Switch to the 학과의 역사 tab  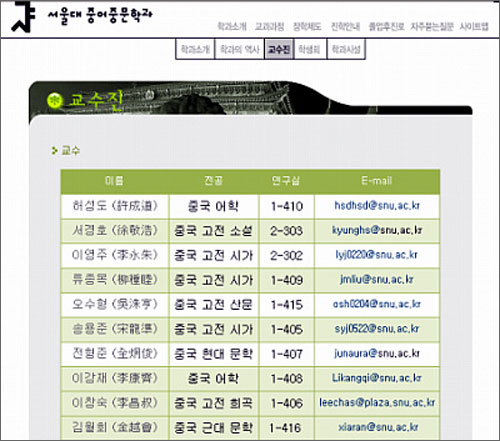point(240,49)
